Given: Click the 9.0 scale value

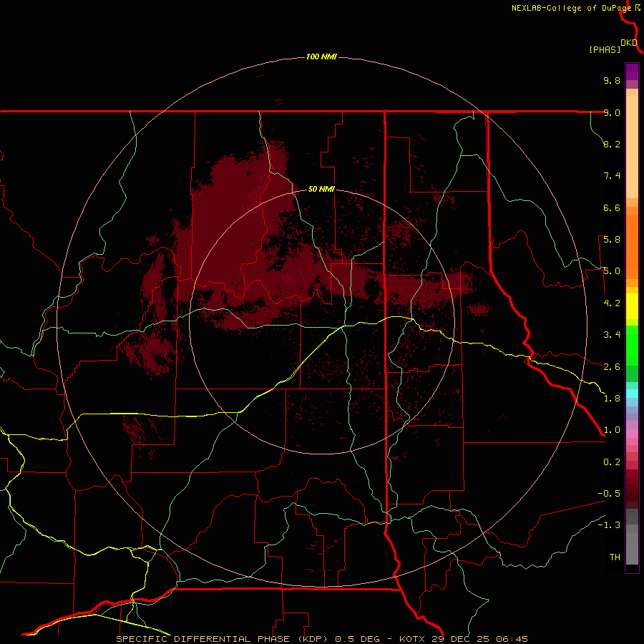Looking at the screenshot, I should [612, 112].
